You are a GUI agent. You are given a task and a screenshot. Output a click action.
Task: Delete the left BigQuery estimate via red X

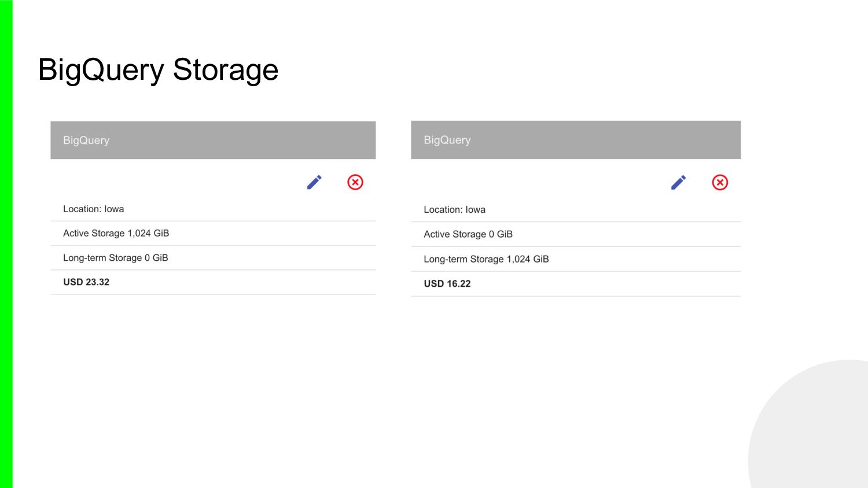(355, 182)
